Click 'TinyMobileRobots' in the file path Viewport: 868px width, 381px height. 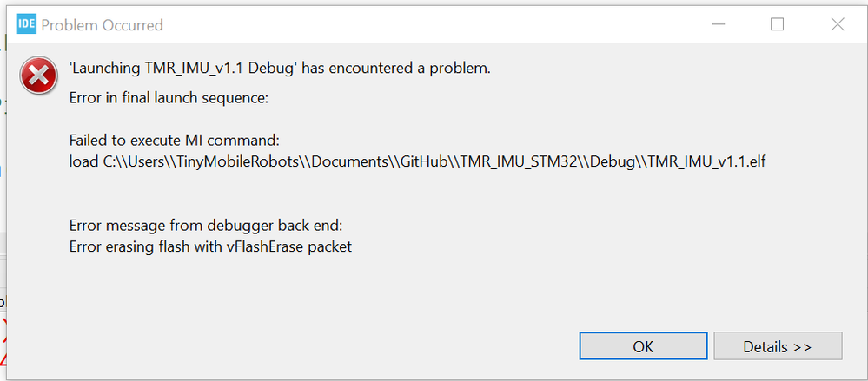224,161
